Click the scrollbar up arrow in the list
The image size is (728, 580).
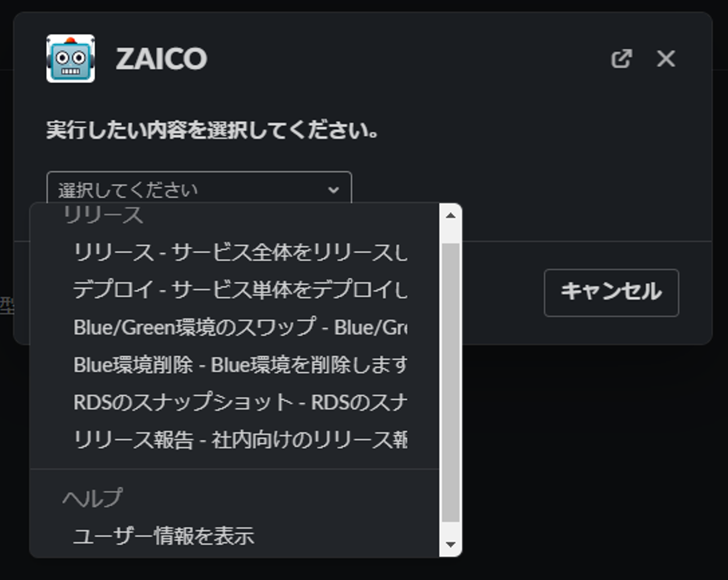point(450,216)
